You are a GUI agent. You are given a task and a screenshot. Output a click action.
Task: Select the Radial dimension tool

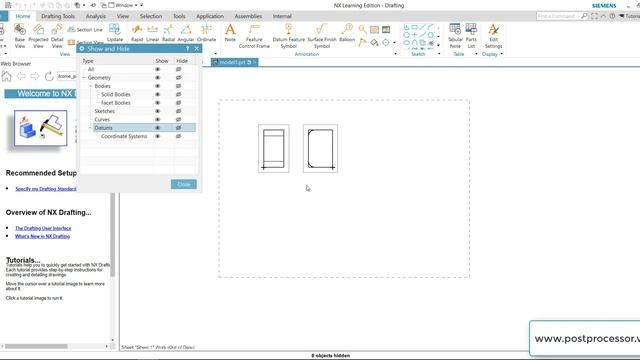(168, 33)
